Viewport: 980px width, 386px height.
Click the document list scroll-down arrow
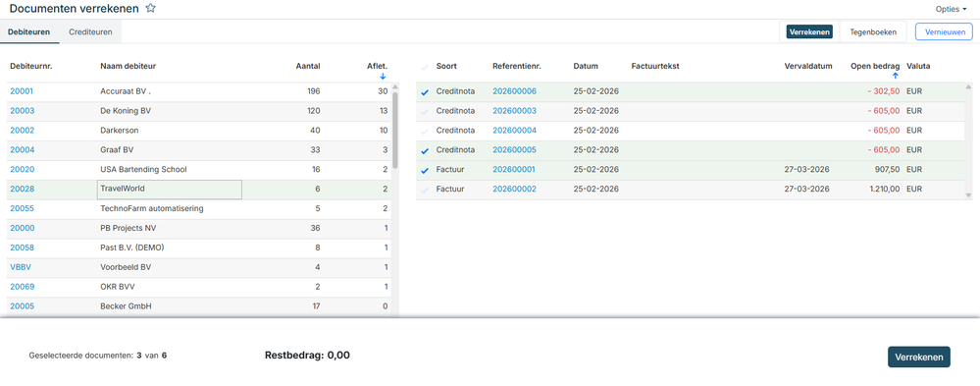pyautogui.click(x=969, y=195)
